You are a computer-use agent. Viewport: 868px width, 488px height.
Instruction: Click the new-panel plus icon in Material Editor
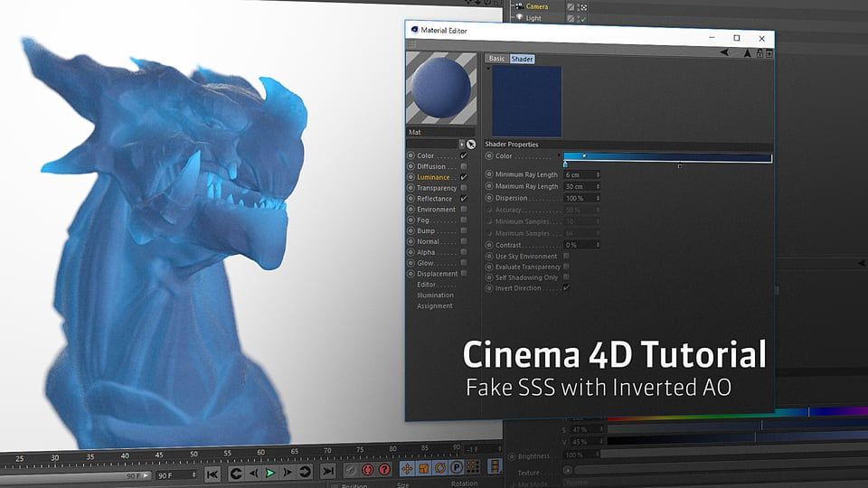tap(769, 53)
